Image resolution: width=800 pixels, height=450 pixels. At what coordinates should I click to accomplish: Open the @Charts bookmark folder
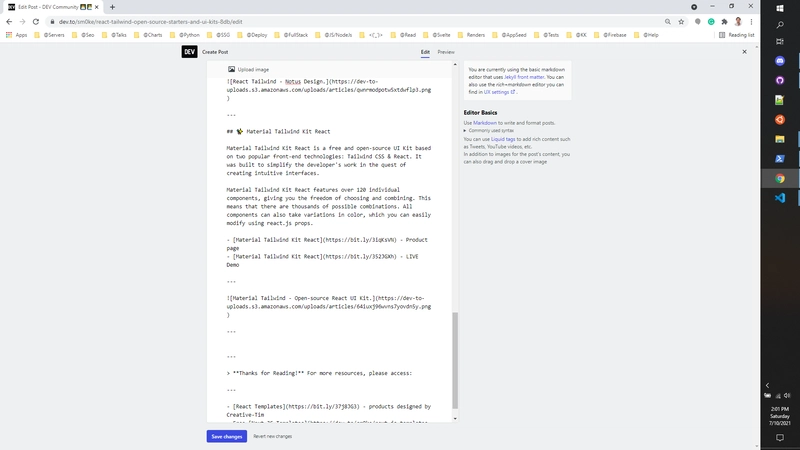point(148,35)
